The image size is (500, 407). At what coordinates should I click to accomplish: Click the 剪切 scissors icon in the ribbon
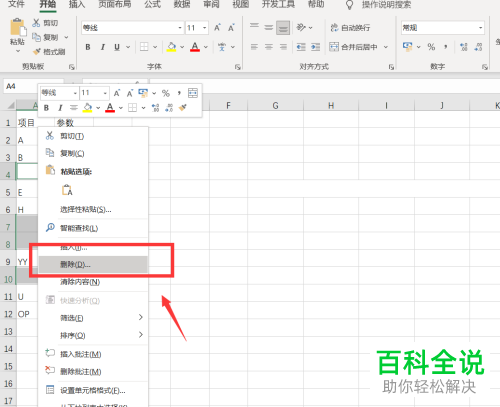36,23
